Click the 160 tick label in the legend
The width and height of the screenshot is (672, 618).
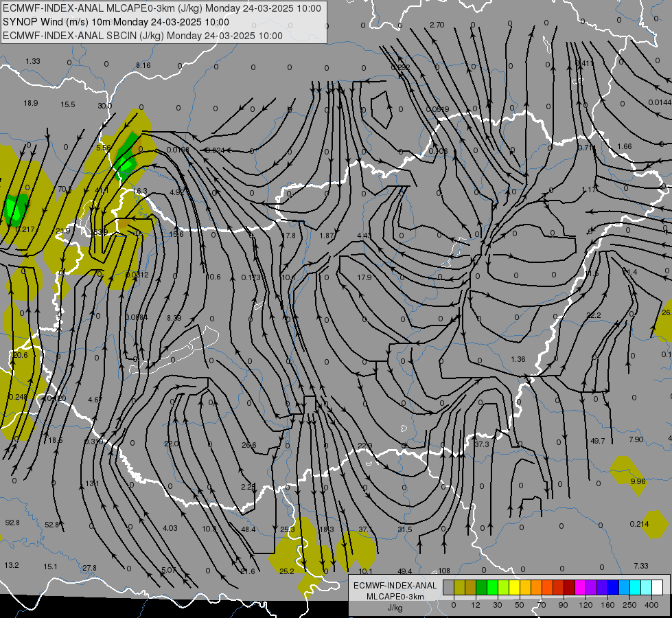[607, 605]
